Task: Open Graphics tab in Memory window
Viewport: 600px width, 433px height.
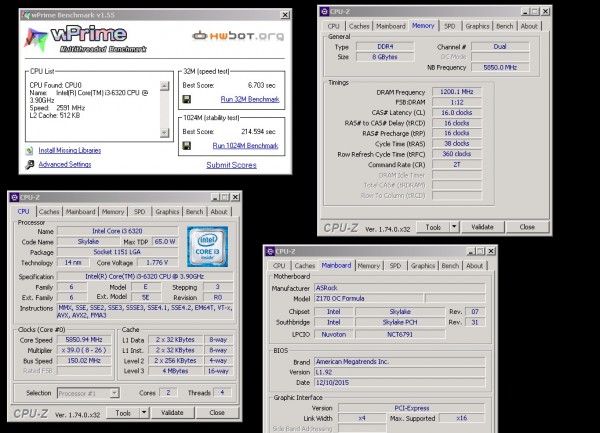Action: (x=477, y=26)
